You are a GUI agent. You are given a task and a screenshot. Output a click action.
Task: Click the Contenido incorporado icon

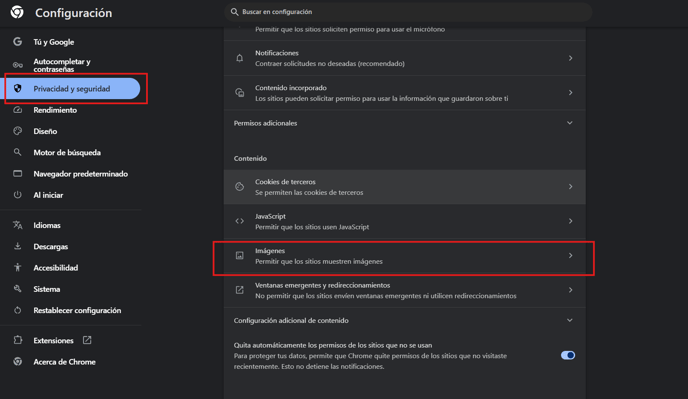click(x=240, y=93)
